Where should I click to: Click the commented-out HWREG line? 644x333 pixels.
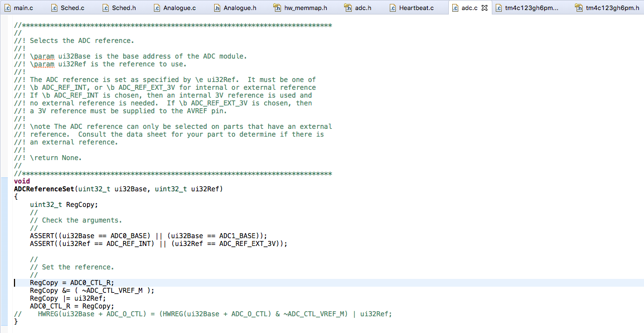coord(203,314)
